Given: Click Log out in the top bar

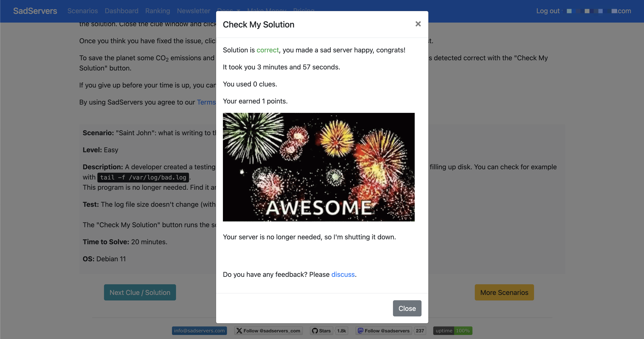Looking at the screenshot, I should (548, 11).
